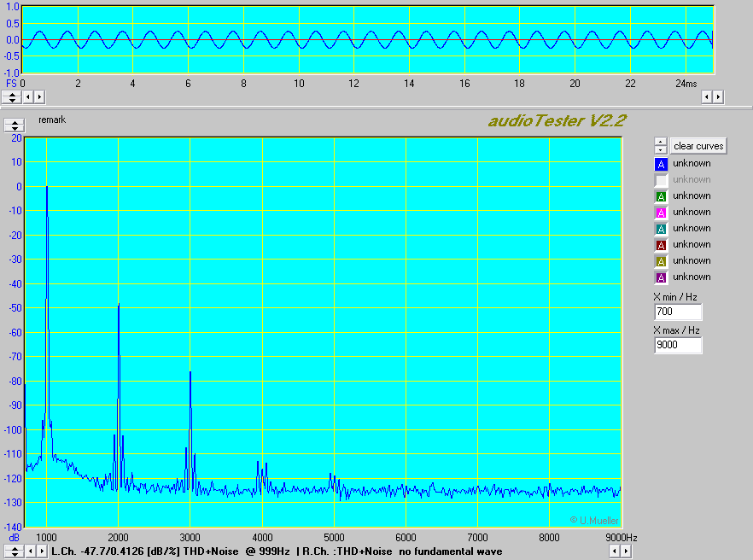The width and height of the screenshot is (753, 560).
Task: Select the teal curve A icon
Action: coord(661,229)
